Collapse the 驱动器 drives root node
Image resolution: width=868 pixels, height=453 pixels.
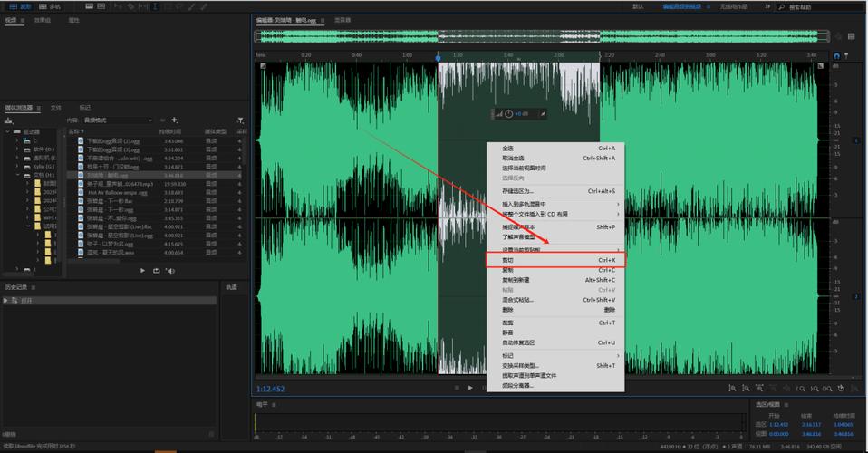point(8,131)
